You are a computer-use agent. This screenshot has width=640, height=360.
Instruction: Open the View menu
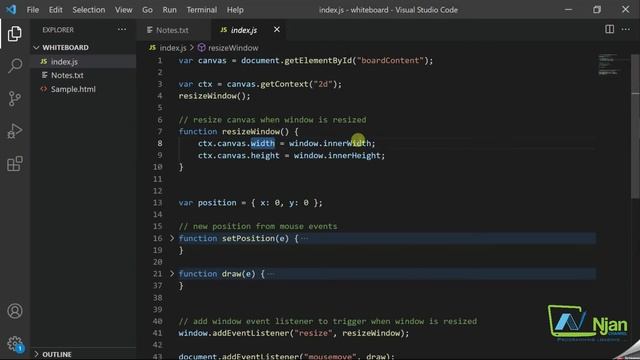[x=123, y=10]
